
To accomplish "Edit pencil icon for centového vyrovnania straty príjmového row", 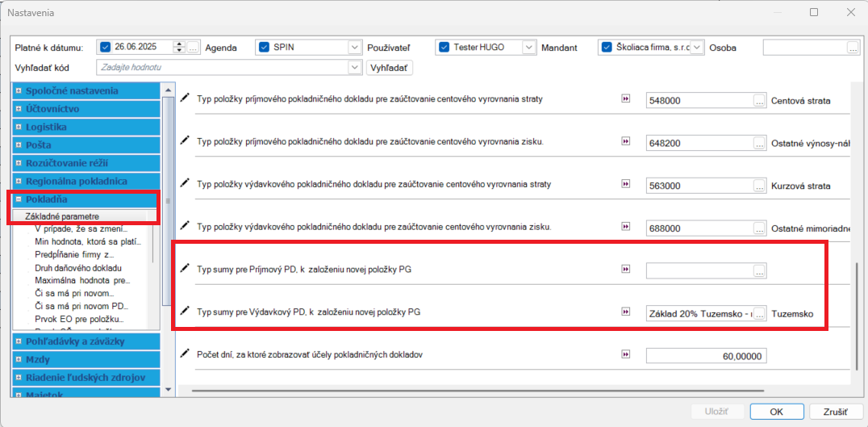I will pos(185,98).
